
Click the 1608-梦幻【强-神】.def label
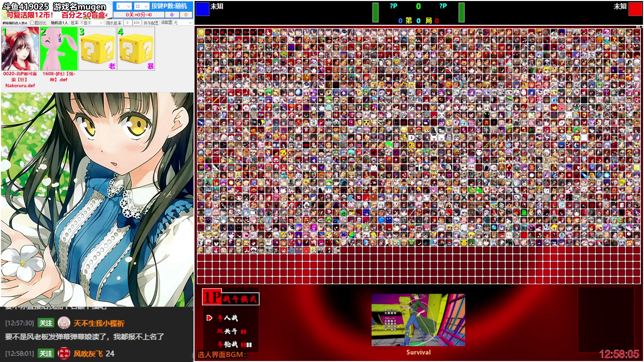(59, 77)
